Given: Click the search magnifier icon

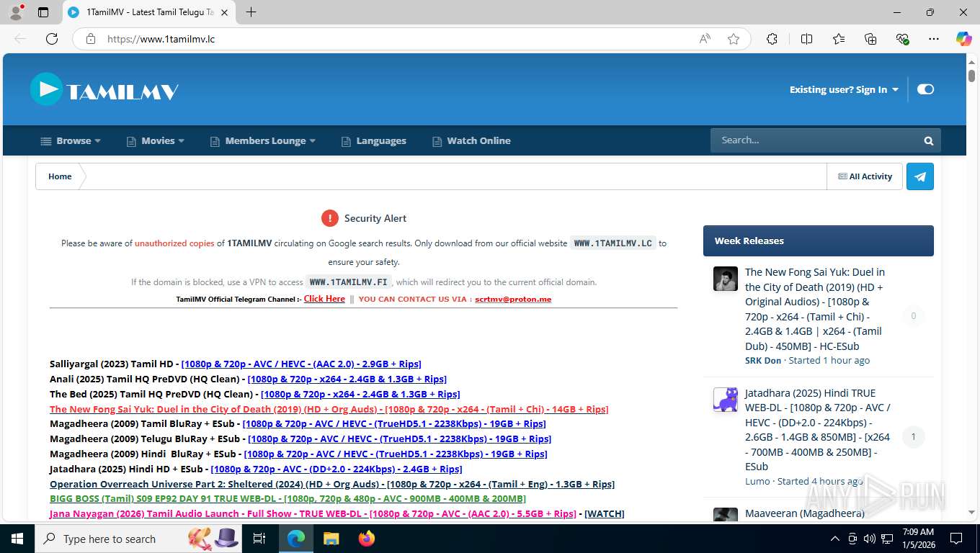Looking at the screenshot, I should pos(929,140).
